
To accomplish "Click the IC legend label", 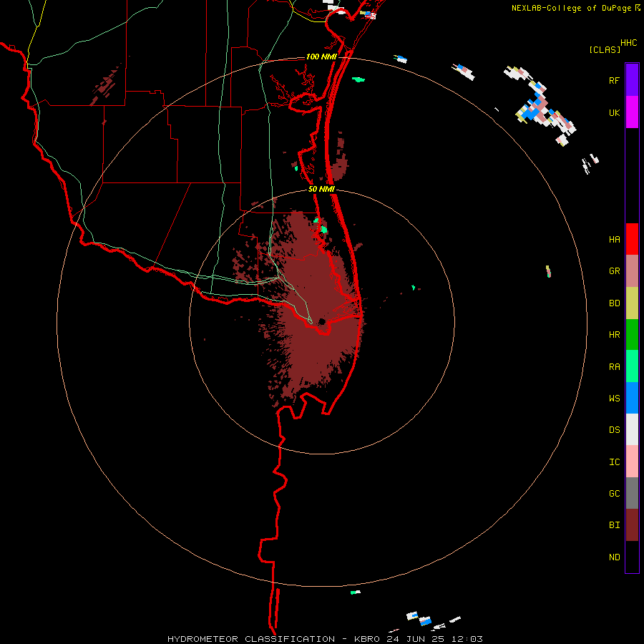I will pyautogui.click(x=614, y=462).
